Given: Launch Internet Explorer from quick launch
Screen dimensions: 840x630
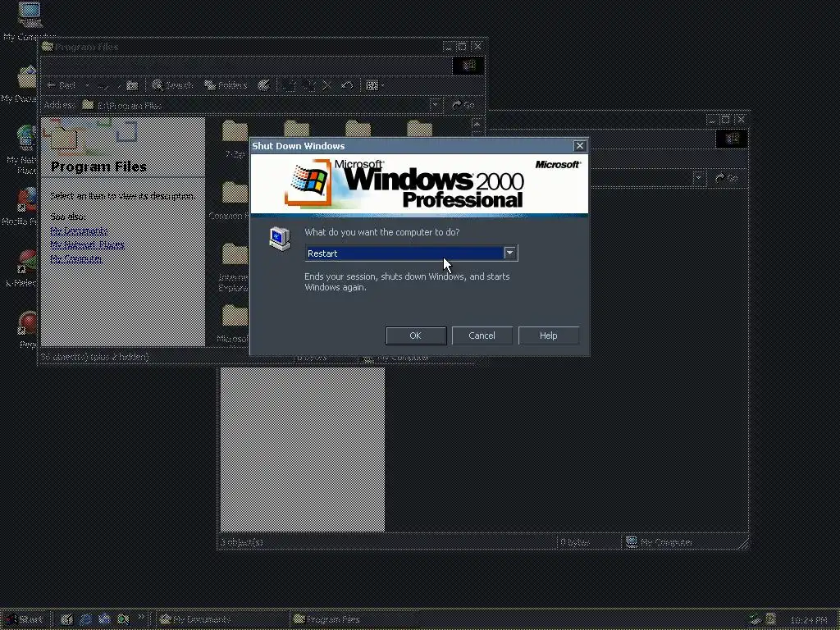Looking at the screenshot, I should click(x=85, y=619).
